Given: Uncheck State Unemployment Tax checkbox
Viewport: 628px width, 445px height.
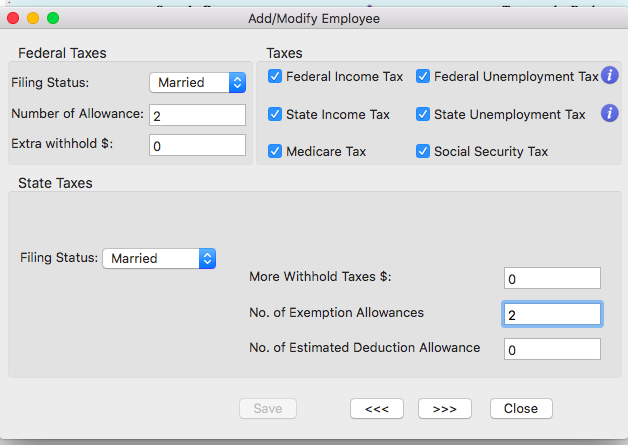Looking at the screenshot, I should pyautogui.click(x=423, y=114).
